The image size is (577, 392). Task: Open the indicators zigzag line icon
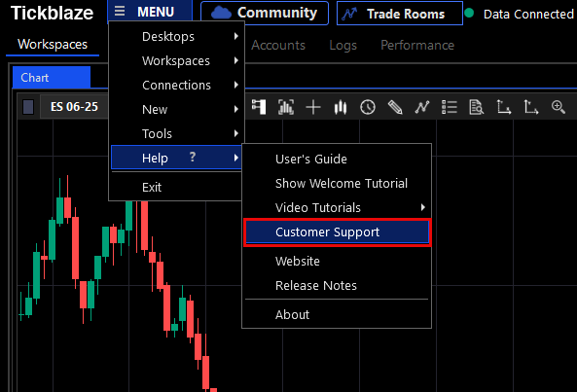click(x=422, y=107)
